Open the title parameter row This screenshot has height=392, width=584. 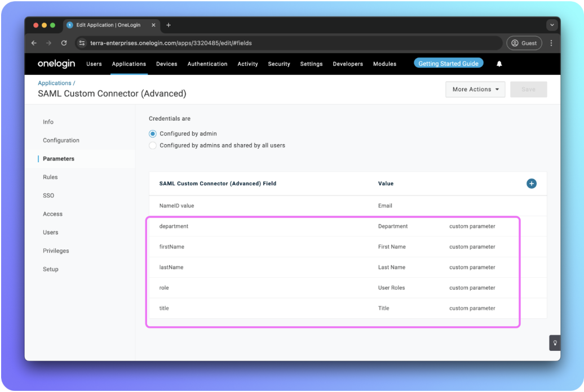tap(348, 308)
